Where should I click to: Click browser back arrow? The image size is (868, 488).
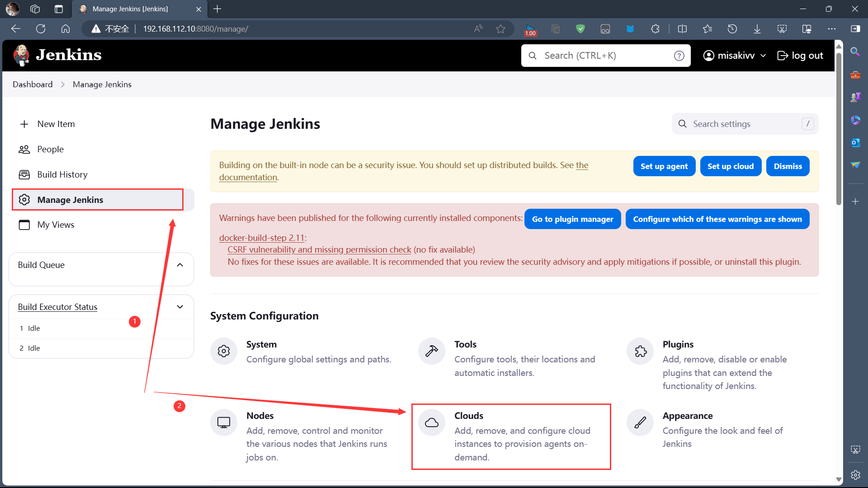tap(16, 29)
